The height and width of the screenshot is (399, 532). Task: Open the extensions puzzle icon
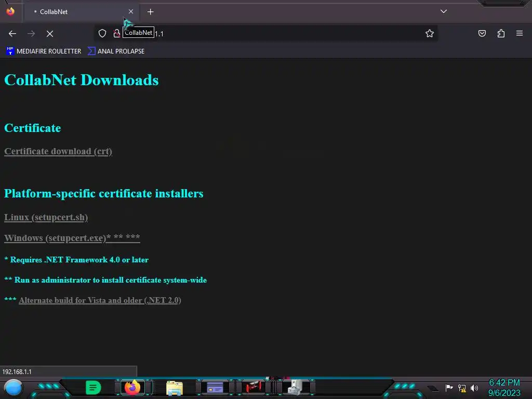click(501, 33)
